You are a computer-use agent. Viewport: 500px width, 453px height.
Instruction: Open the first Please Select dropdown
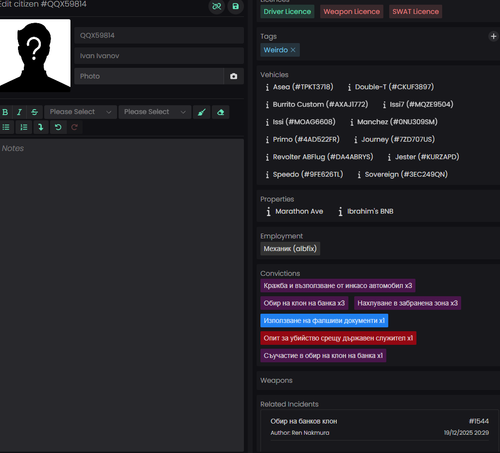coord(80,112)
